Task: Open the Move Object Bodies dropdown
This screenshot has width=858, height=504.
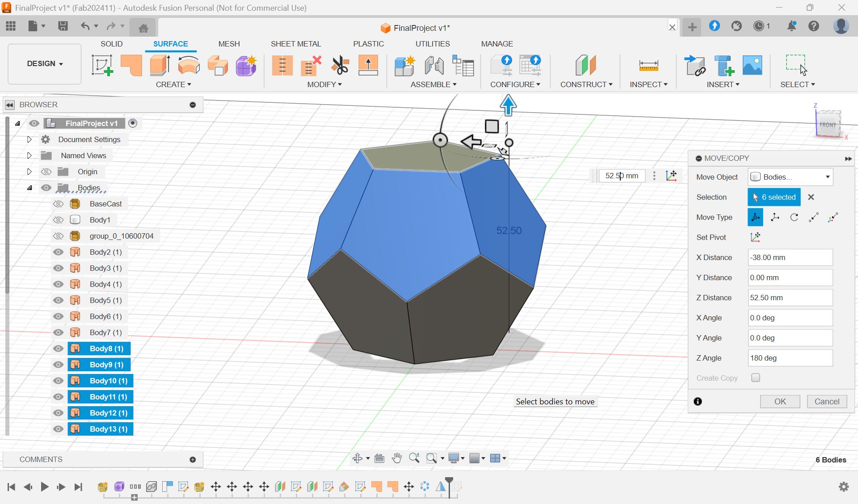Action: 790,177
